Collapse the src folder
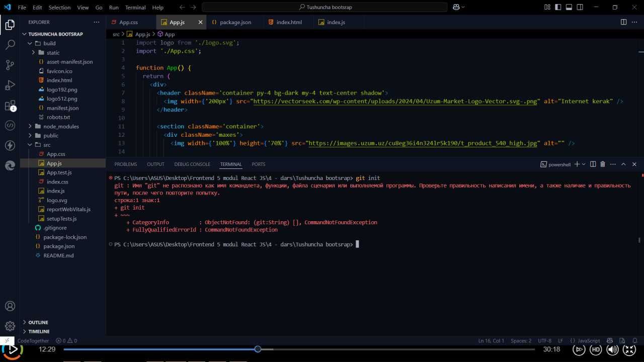The image size is (644, 362). click(x=63, y=145)
